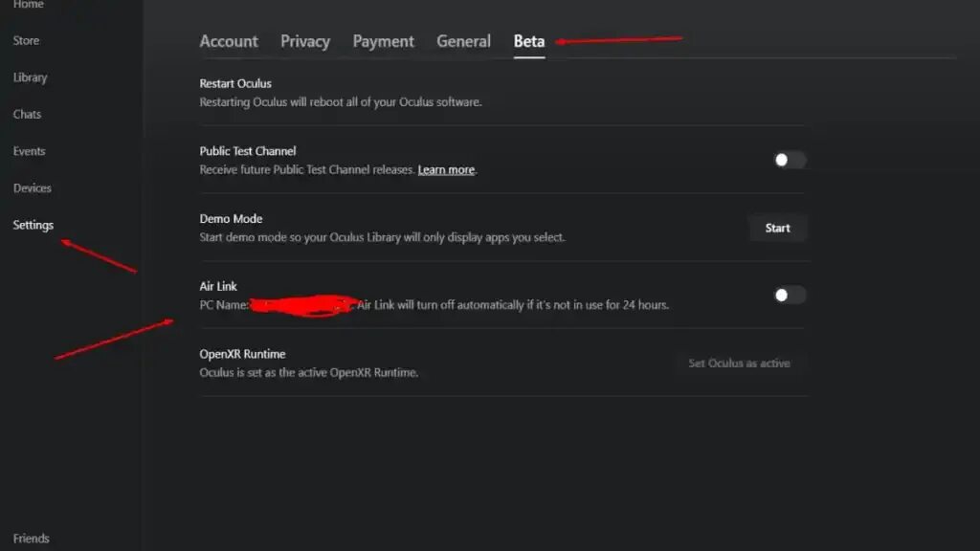Click the Beta tab
The height and width of the screenshot is (551, 980).
[x=529, y=41]
